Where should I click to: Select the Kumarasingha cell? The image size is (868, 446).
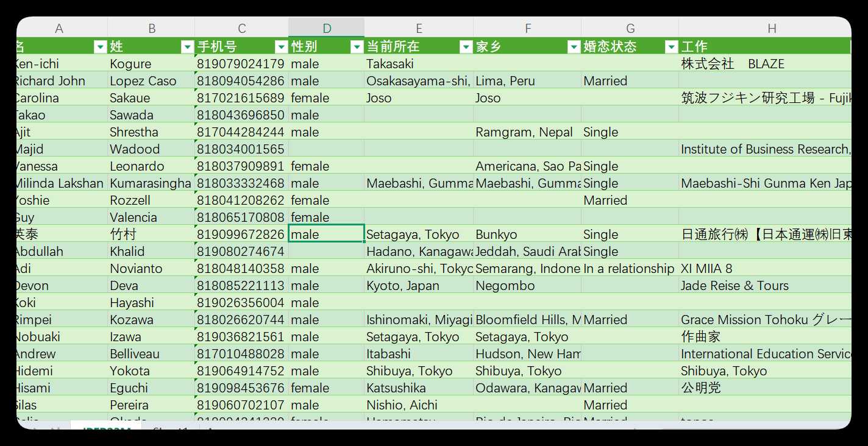pos(151,183)
